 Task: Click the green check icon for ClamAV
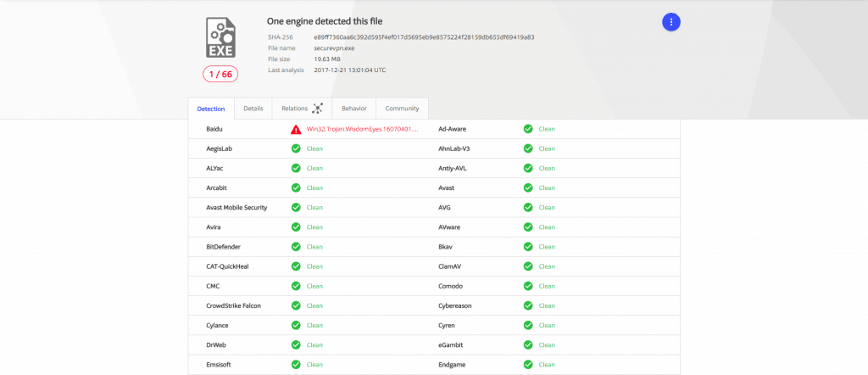(x=528, y=266)
